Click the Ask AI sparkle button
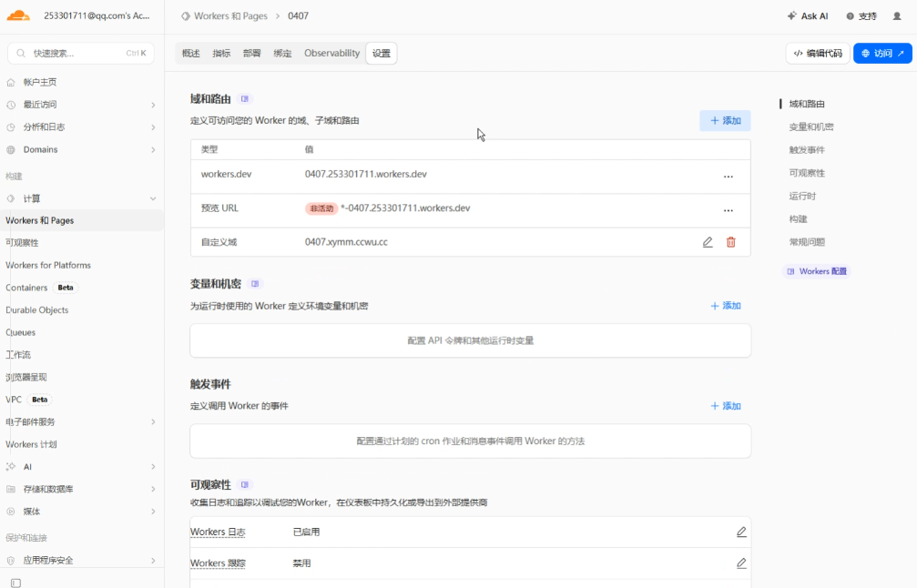917x588 pixels. point(808,16)
